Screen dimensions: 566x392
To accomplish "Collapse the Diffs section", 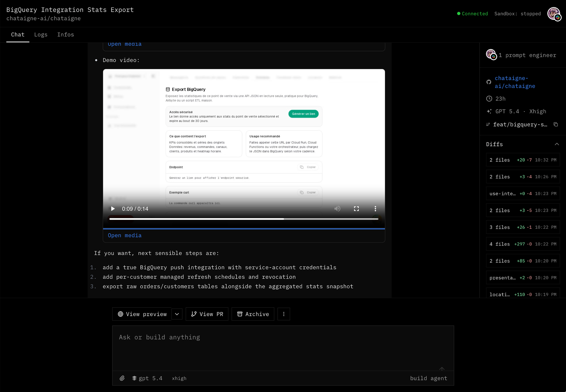I will point(557,144).
